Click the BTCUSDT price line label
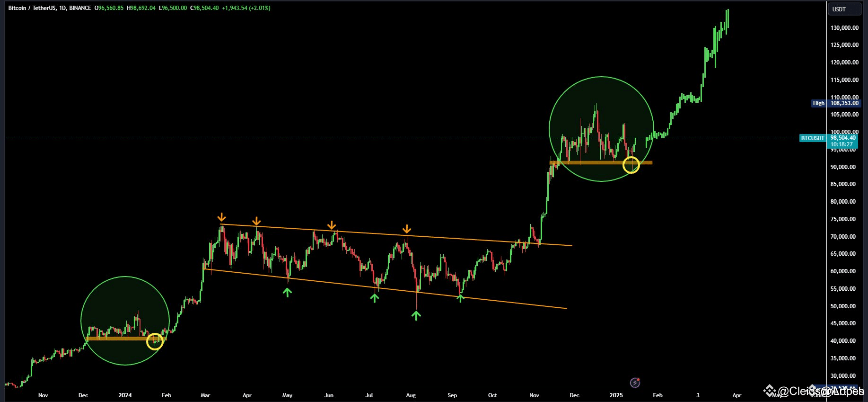Screen dimensions: 868x402 (x=812, y=138)
